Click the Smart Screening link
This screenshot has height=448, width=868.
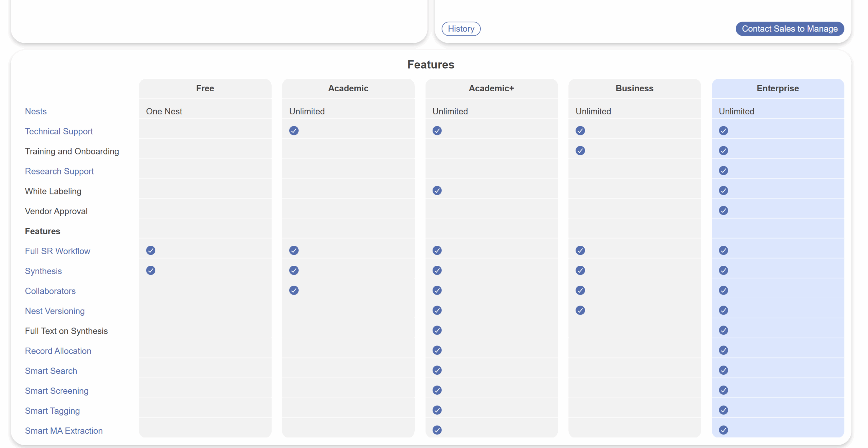[57, 391]
